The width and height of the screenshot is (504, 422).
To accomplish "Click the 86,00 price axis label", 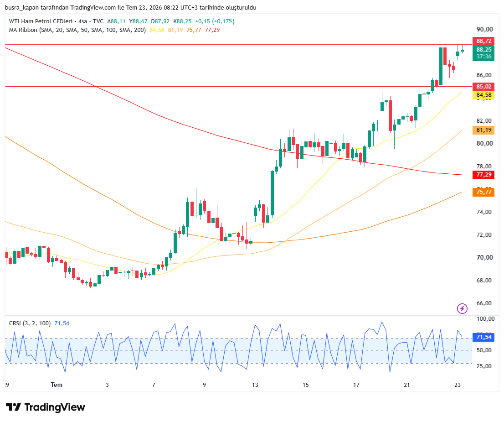I will pos(484,75).
